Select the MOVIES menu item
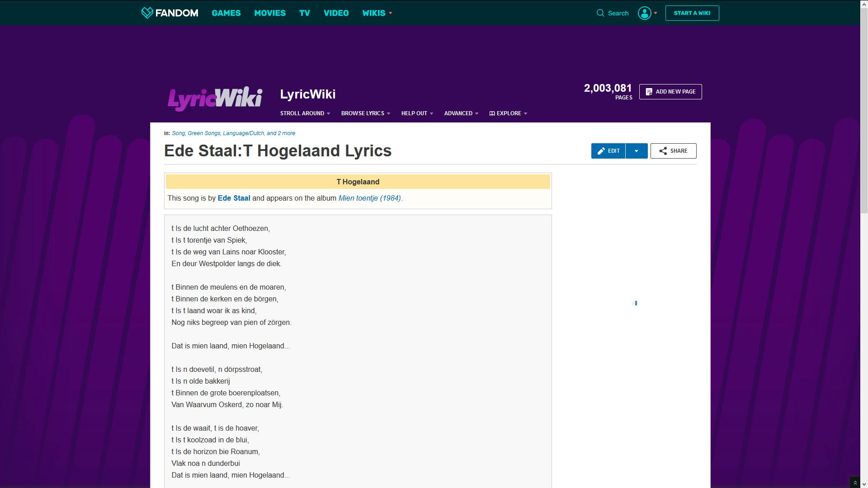868x488 pixels. [x=270, y=13]
